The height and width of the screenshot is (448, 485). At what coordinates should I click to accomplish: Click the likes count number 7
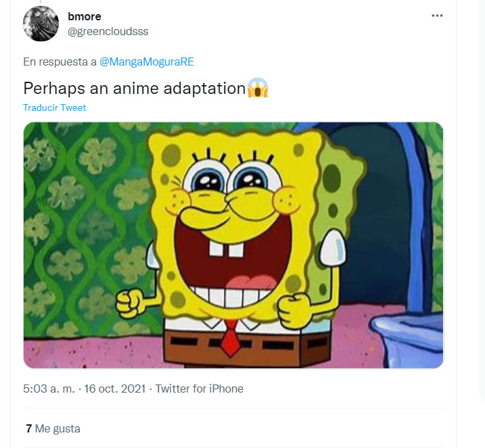point(28,428)
